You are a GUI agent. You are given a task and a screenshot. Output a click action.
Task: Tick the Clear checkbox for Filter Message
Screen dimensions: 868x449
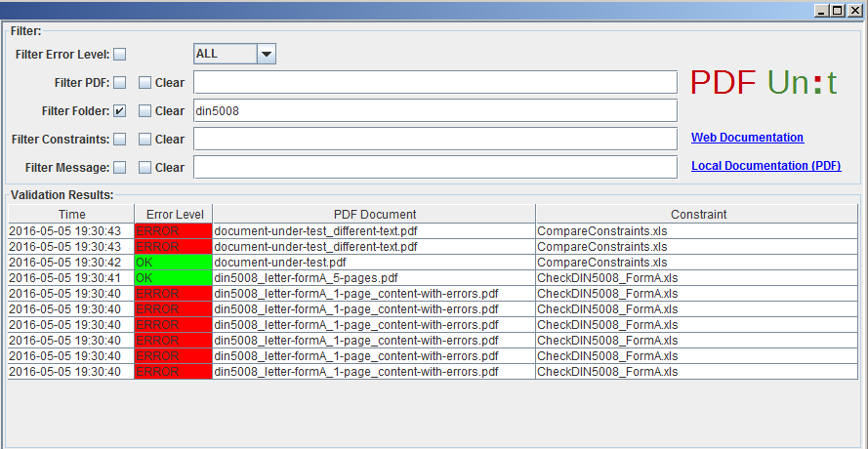(145, 167)
